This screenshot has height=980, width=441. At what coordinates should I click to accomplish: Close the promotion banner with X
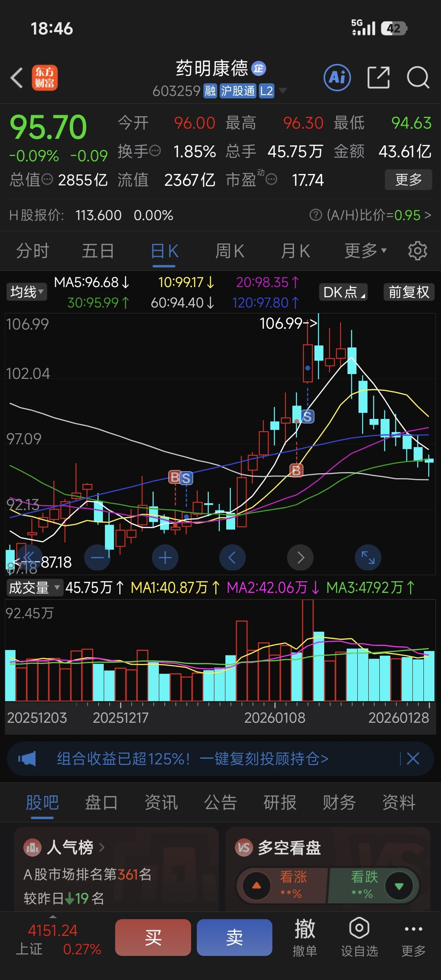click(x=413, y=759)
